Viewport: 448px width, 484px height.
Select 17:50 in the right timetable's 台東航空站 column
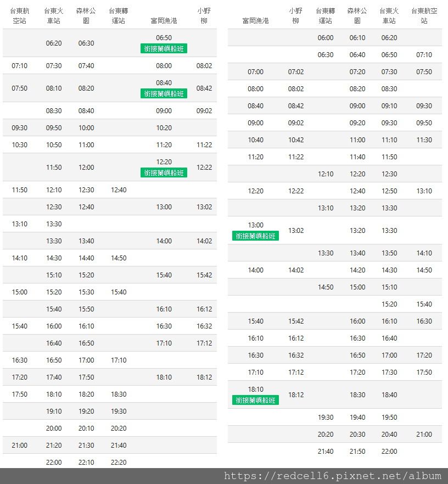point(424,372)
